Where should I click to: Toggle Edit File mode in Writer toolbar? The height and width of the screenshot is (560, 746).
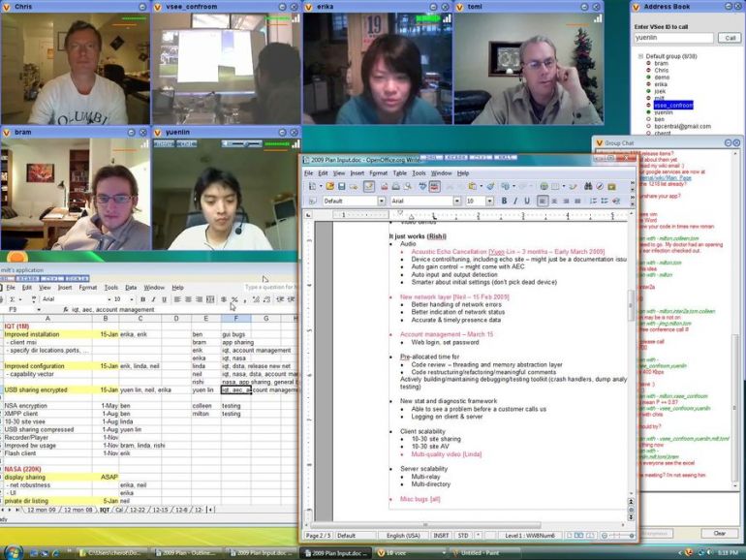tap(369, 187)
